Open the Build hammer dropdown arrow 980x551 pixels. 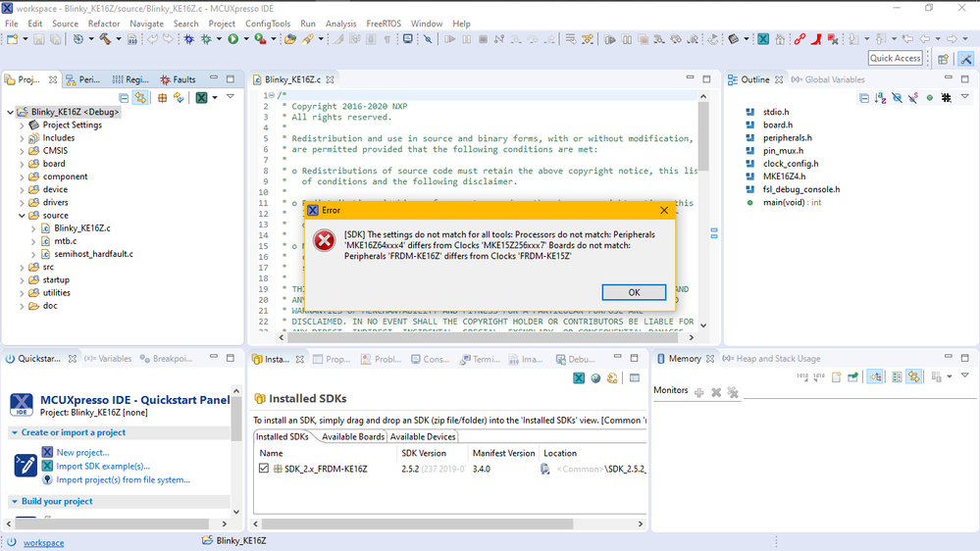tap(118, 39)
